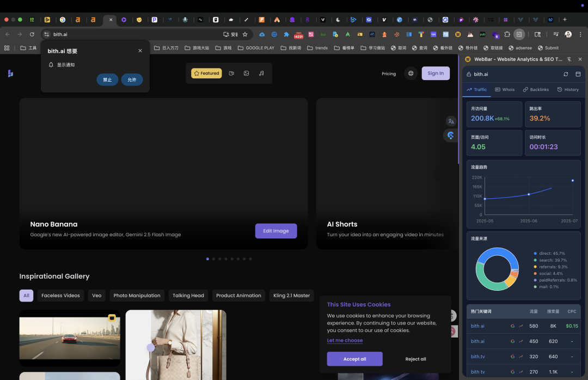Viewport: 588px width, 380px height.
Task: Click the Edit Image button on the Nano Banana card
Action: [276, 231]
